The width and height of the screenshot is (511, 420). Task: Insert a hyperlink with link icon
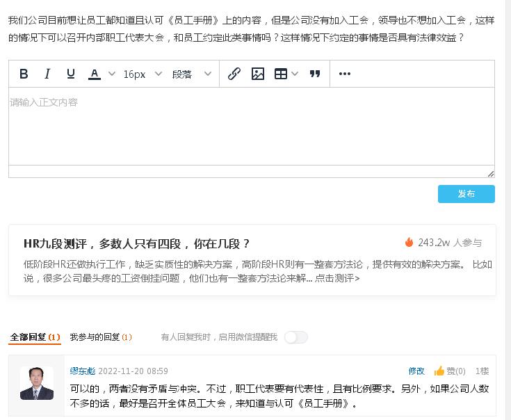pyautogui.click(x=234, y=74)
